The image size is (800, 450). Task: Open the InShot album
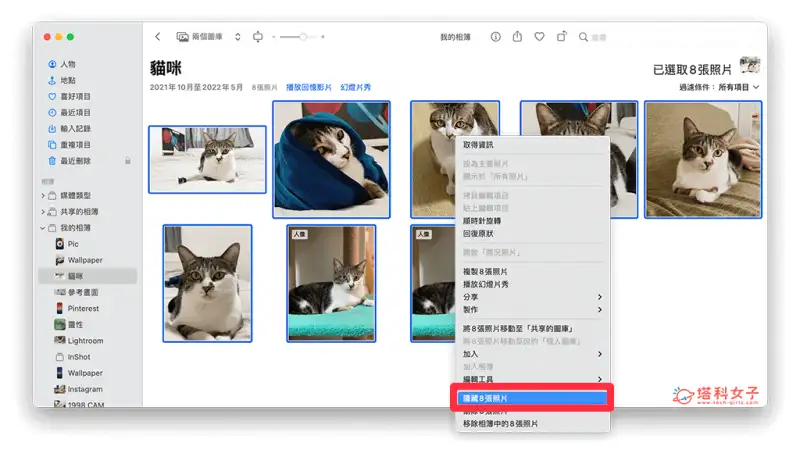[79, 357]
